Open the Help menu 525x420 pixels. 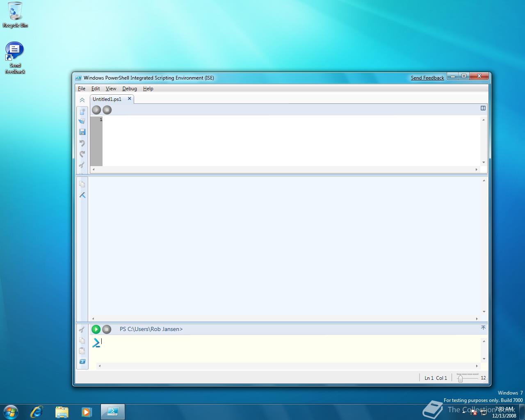click(x=148, y=89)
